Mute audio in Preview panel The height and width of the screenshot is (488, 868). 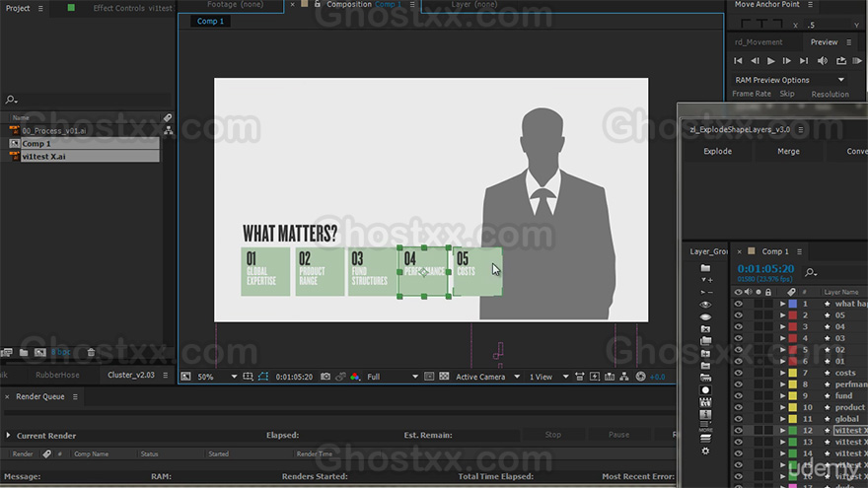click(823, 61)
